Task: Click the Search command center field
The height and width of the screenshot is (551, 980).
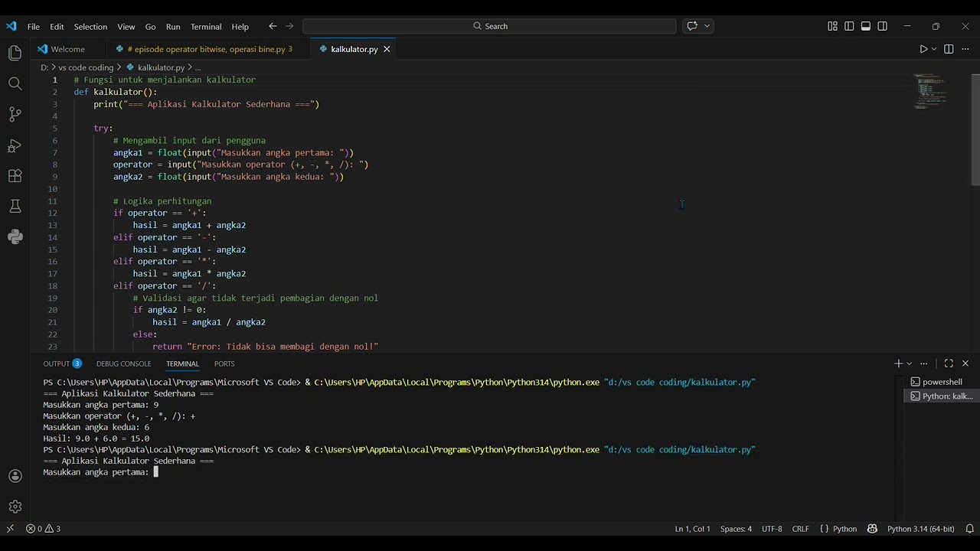Action: (489, 26)
